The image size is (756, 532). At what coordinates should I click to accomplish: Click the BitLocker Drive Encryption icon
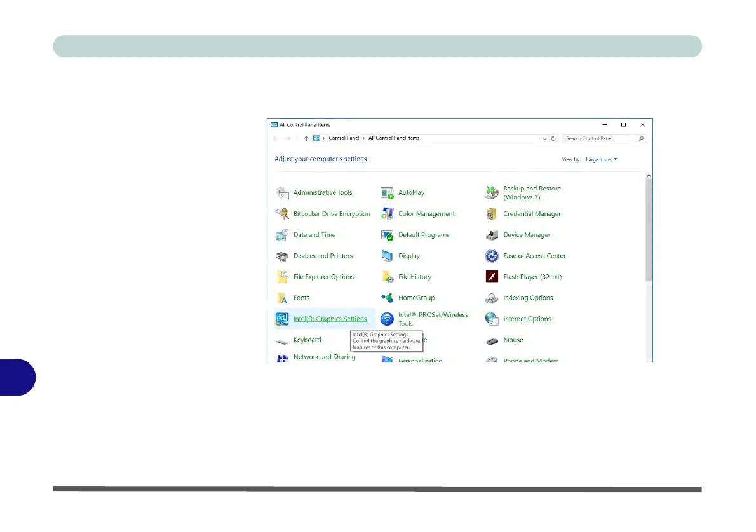283,214
